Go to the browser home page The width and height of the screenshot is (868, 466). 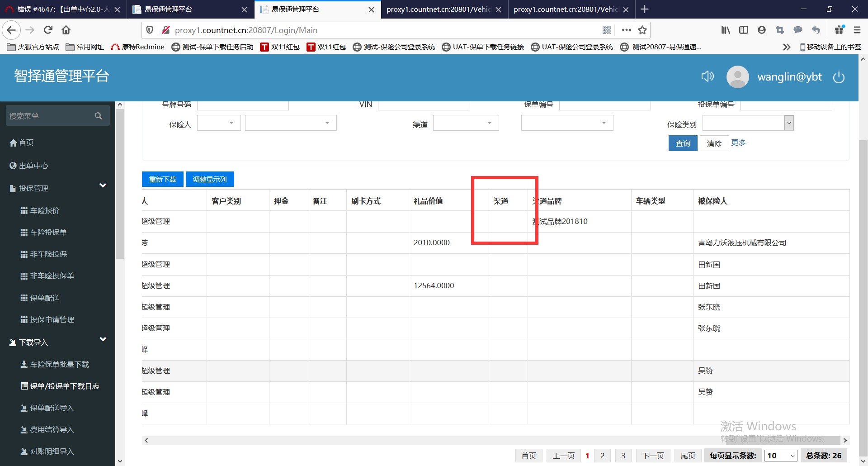point(66,30)
